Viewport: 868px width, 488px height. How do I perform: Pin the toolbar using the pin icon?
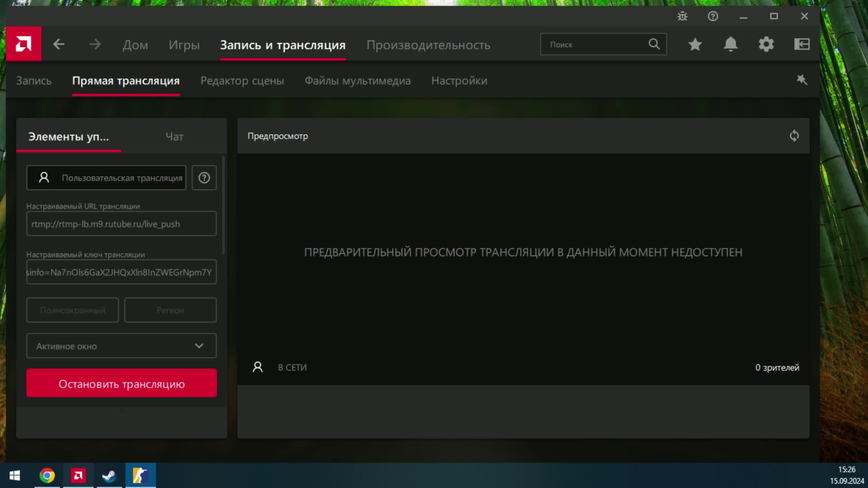(x=802, y=80)
